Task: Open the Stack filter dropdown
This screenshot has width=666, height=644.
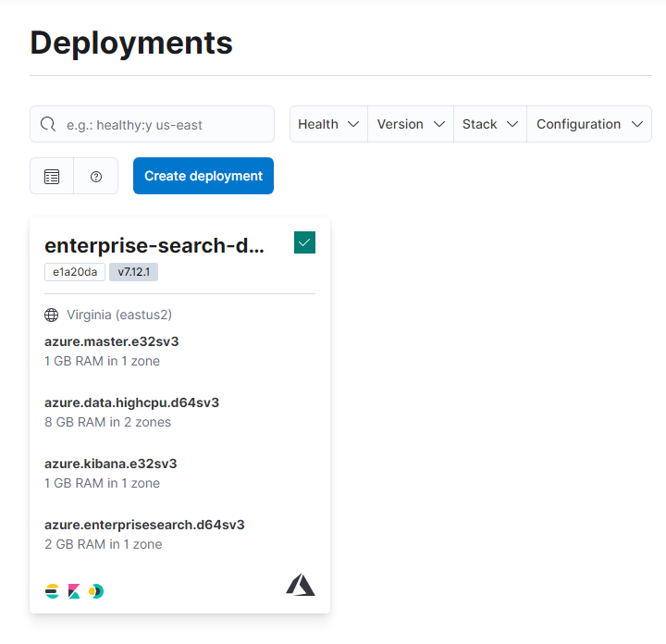Action: coord(490,124)
